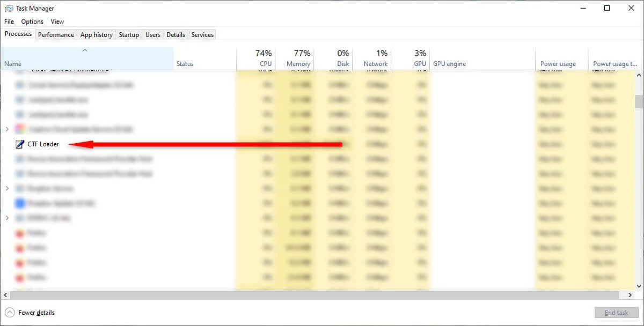Click the vertical scrollbar thumb

pyautogui.click(x=639, y=102)
